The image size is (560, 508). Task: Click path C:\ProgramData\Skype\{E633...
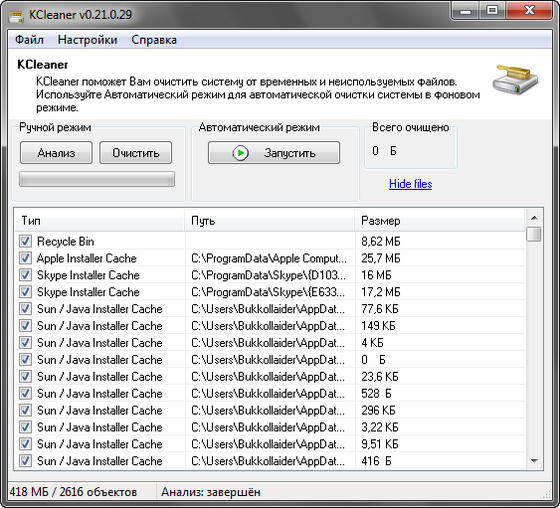pos(268,292)
